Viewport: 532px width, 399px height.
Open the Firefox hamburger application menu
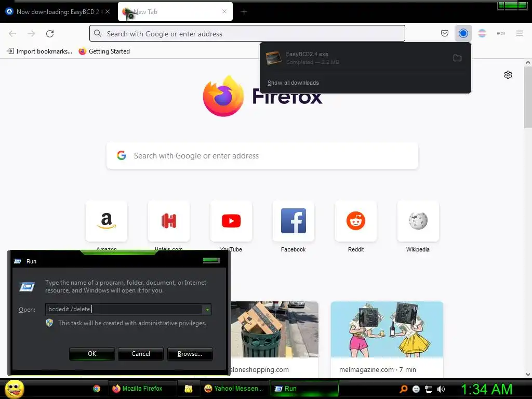520,33
